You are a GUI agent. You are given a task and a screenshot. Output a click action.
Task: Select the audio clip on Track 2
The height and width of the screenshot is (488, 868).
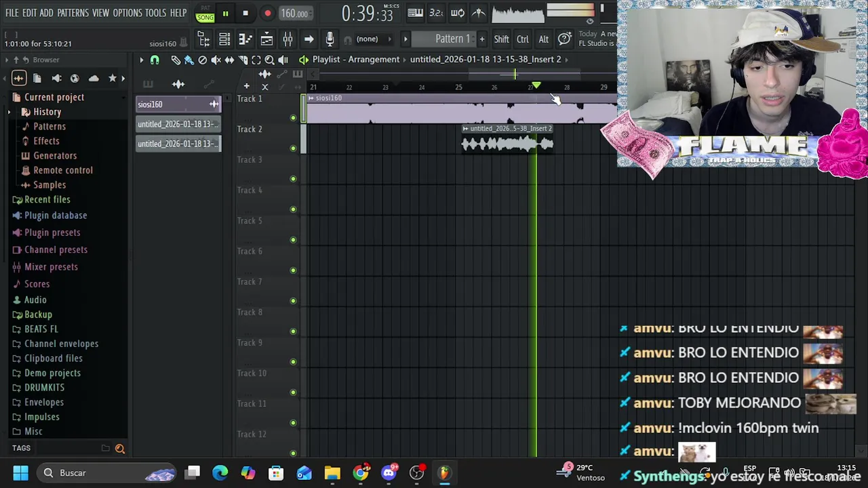pyautogui.click(x=507, y=139)
